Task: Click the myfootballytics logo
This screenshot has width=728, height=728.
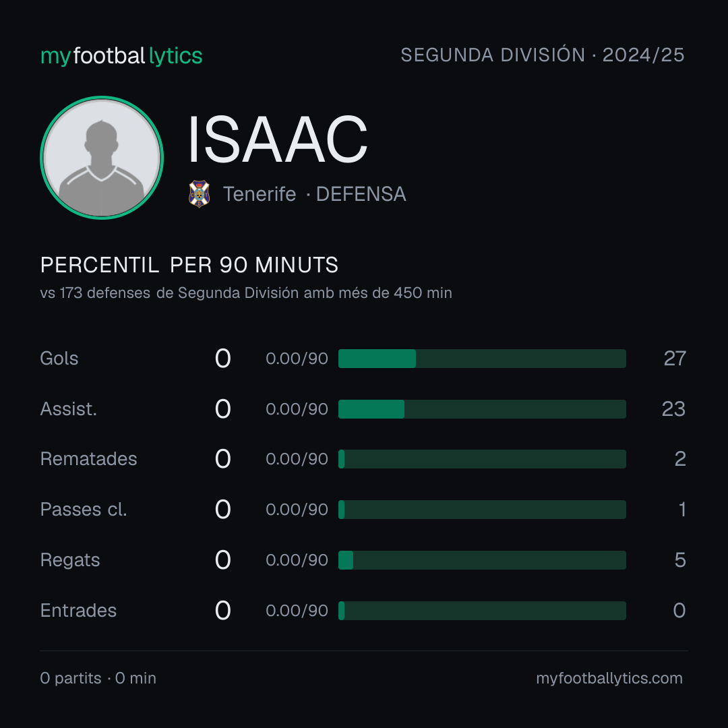Action: tap(121, 56)
